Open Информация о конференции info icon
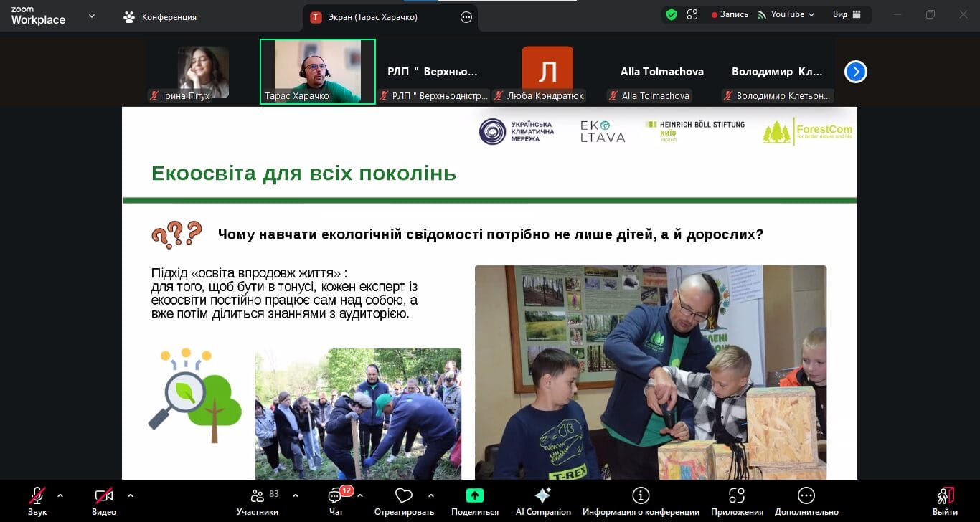Image resolution: width=980 pixels, height=522 pixels. coord(641,496)
